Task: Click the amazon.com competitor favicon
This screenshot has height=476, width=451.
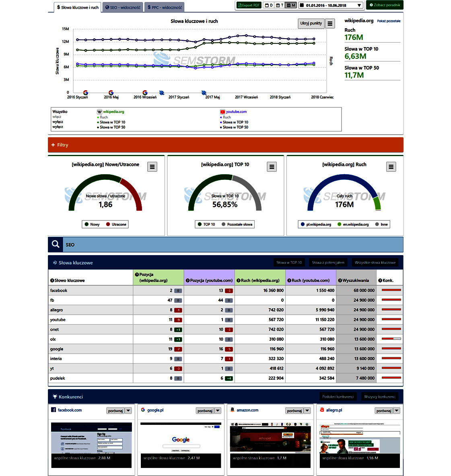Action: click(232, 410)
